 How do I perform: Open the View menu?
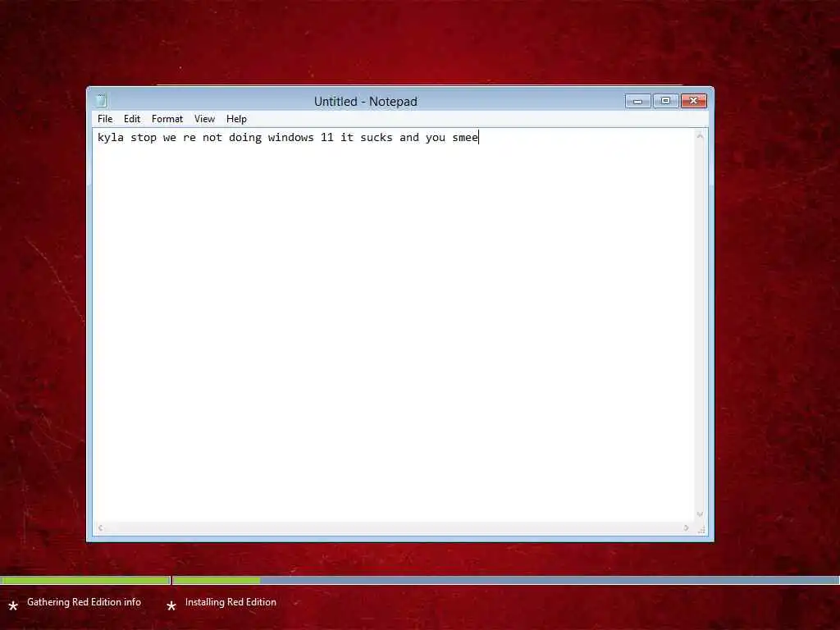click(x=204, y=119)
